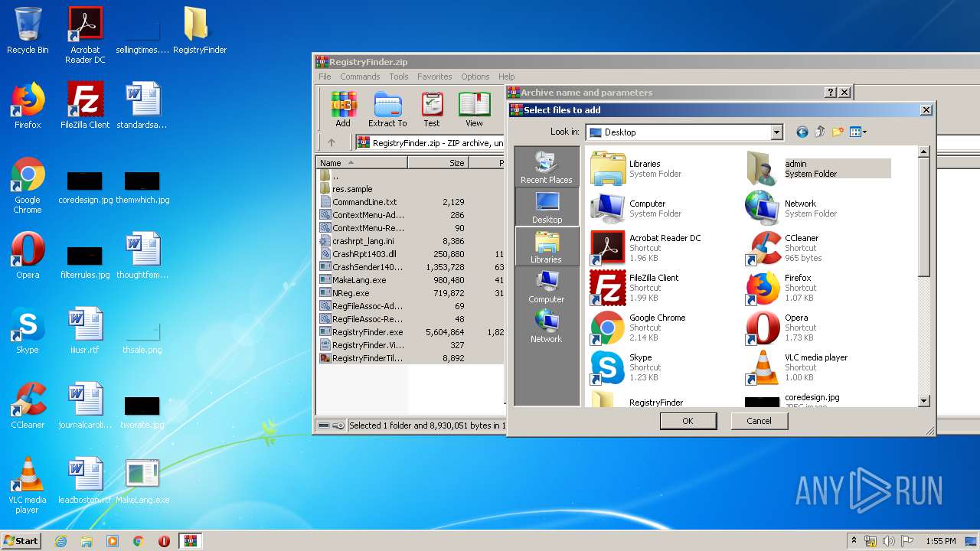Open the Favorites menu in WinRAR
This screenshot has width=980, height=551.
434,77
